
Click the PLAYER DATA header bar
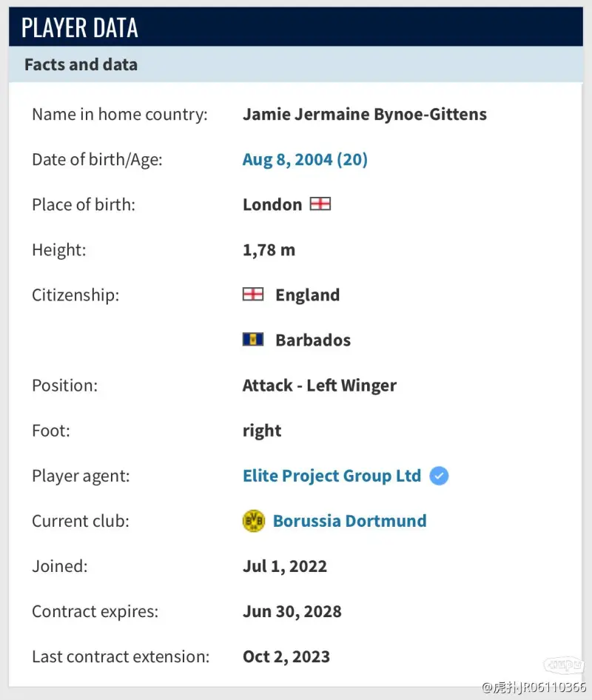click(x=296, y=27)
